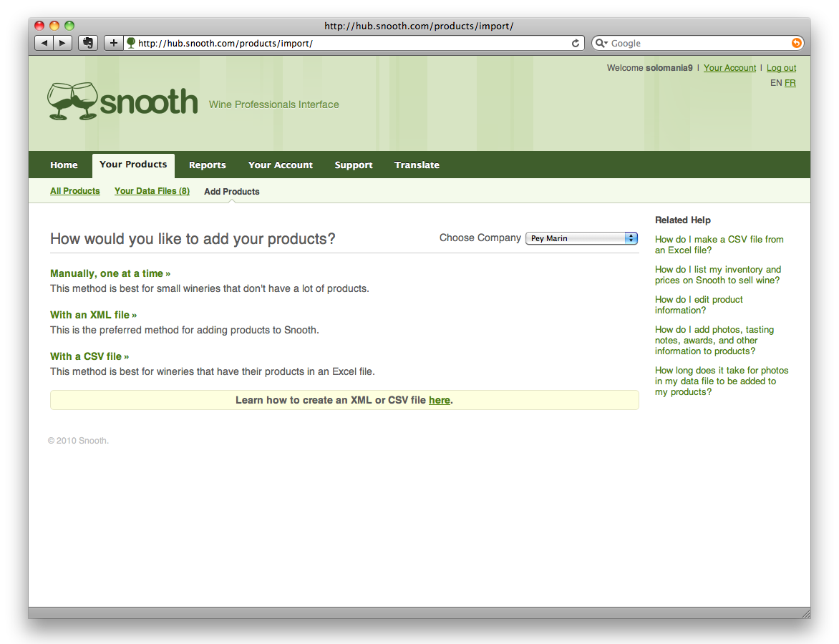Open the search engine magnifier menu

(x=602, y=43)
